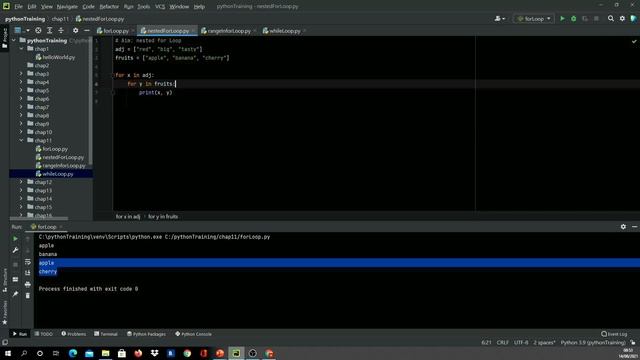Open Run panel settings gear
The height and width of the screenshot is (360, 640).
[x=623, y=227]
